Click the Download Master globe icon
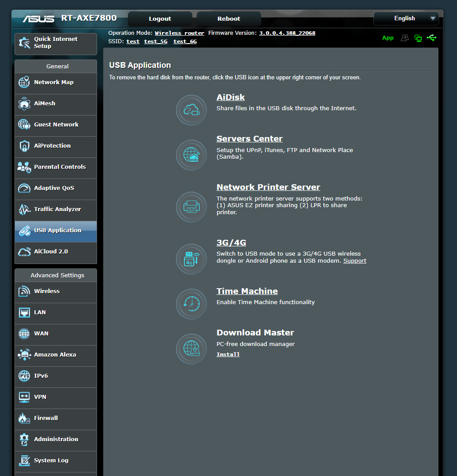Viewport: 457px width, 476px height. [x=191, y=349]
